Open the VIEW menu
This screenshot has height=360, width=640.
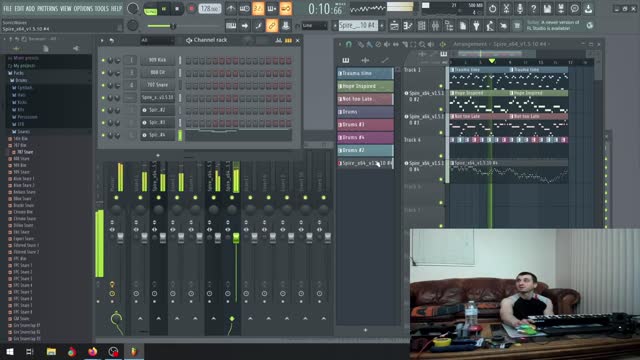(x=65, y=9)
